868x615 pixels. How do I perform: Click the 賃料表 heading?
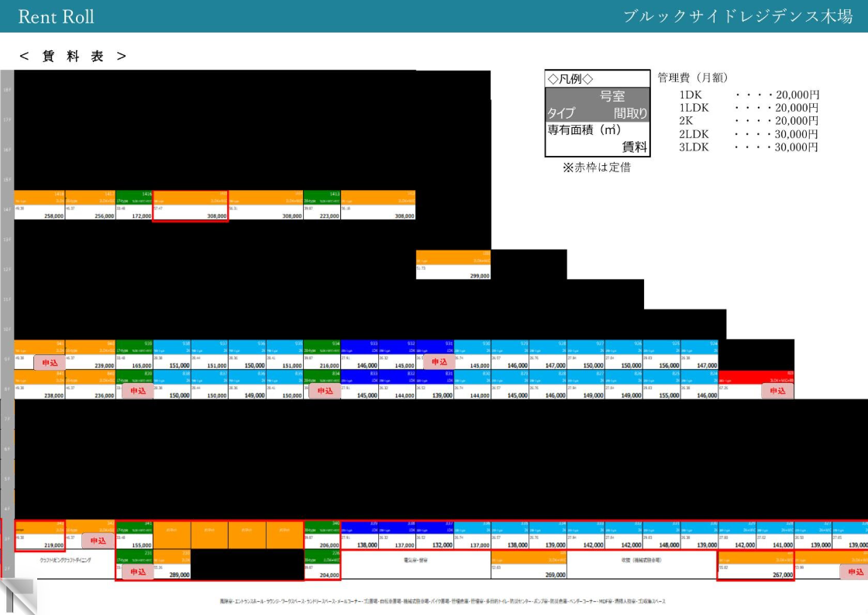coord(73,57)
